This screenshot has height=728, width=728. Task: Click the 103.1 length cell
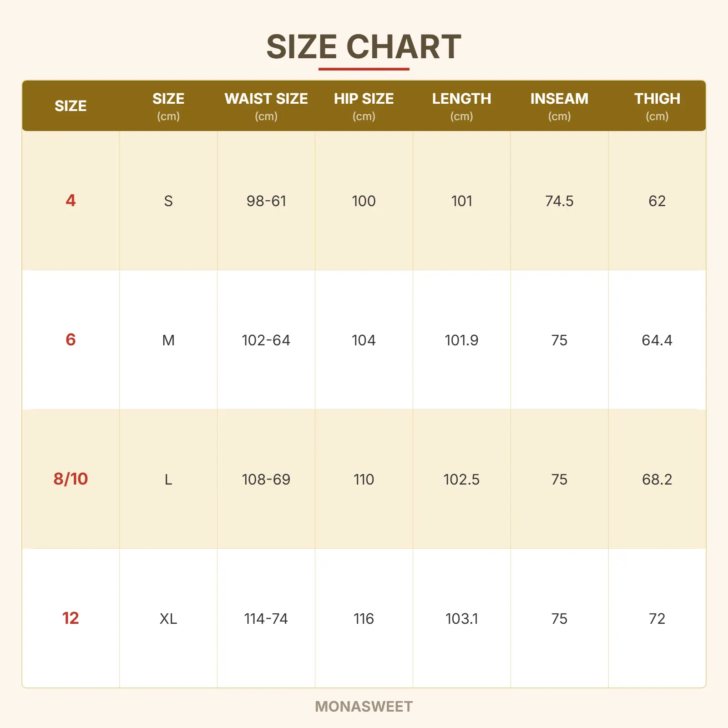coord(461,619)
